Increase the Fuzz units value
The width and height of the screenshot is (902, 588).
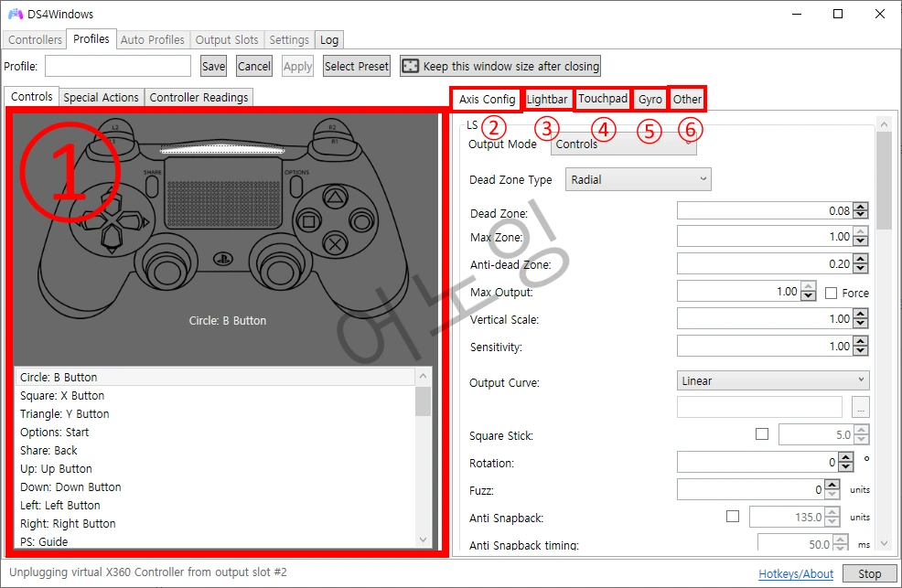click(832, 485)
